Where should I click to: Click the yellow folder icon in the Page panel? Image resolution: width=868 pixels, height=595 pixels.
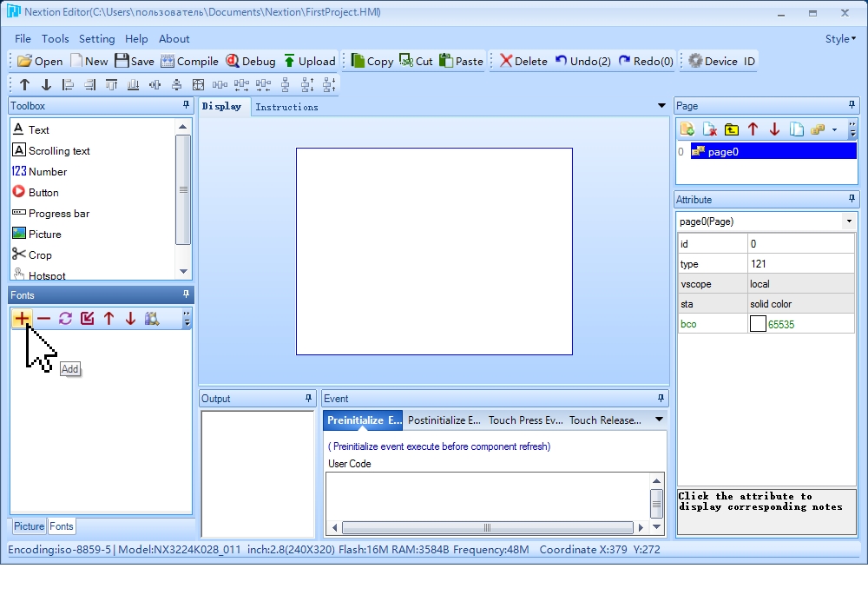click(731, 129)
